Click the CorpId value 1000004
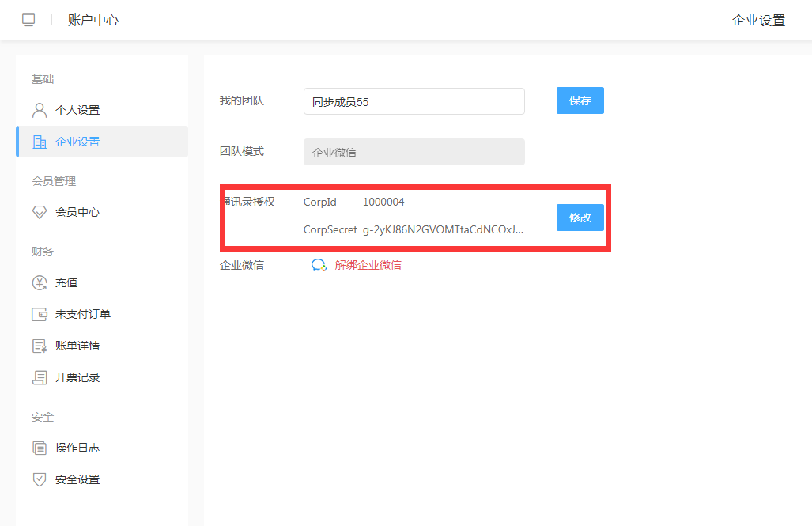The width and height of the screenshot is (812, 526). click(x=383, y=202)
